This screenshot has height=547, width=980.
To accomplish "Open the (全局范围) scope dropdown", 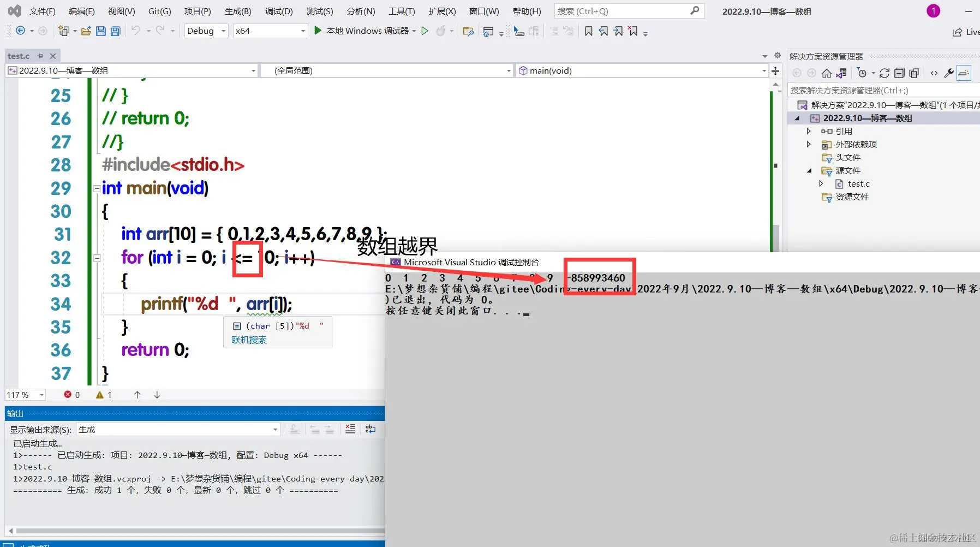I will coord(387,70).
